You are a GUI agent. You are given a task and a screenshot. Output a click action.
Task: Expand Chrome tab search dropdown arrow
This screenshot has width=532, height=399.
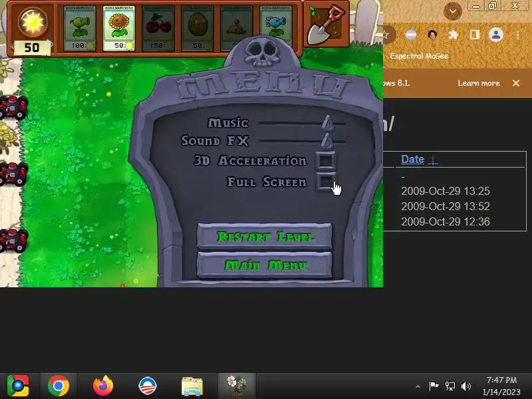[x=453, y=11]
